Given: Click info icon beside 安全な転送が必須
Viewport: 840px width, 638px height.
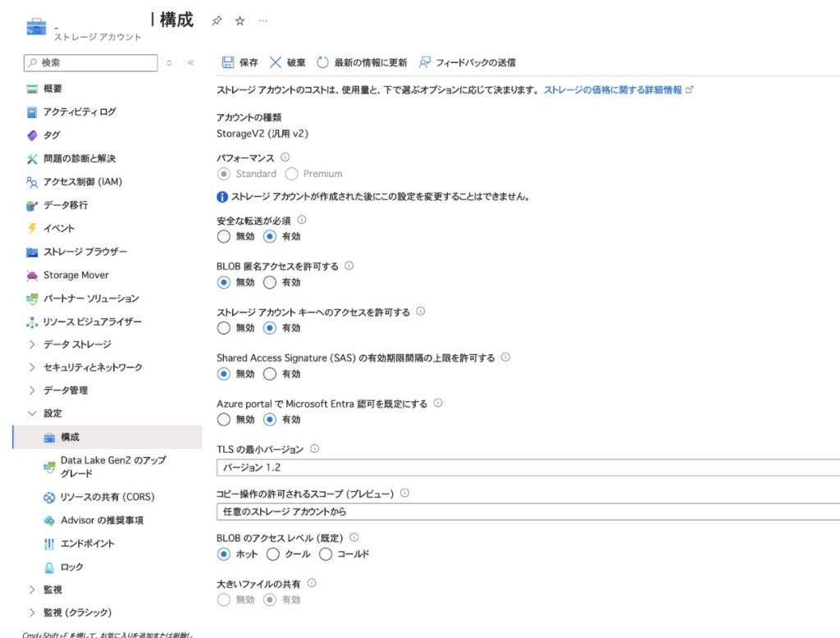Looking at the screenshot, I should point(302,220).
